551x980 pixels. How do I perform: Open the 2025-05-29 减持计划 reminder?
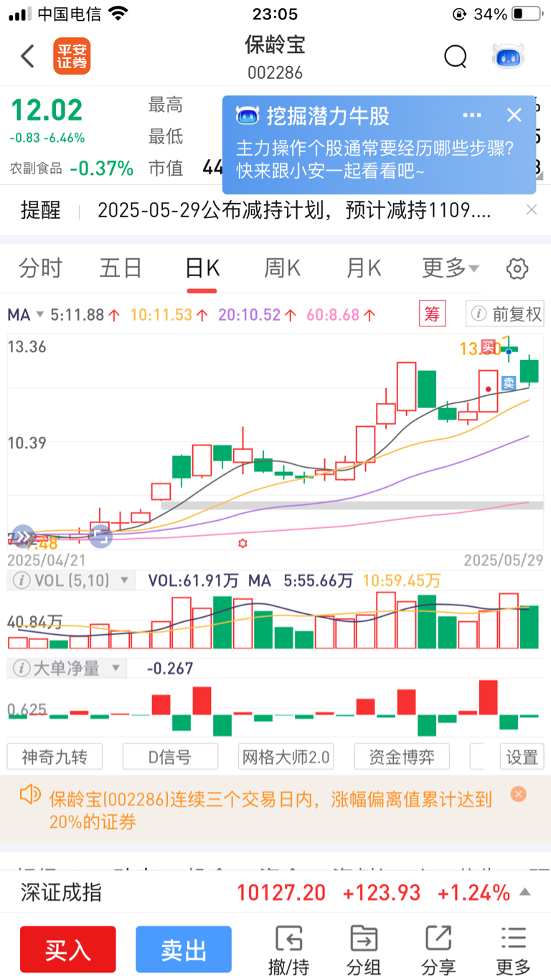(294, 209)
